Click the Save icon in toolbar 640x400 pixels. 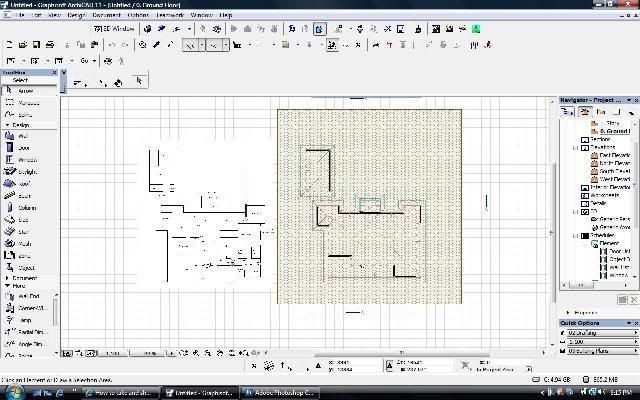[x=36, y=44]
